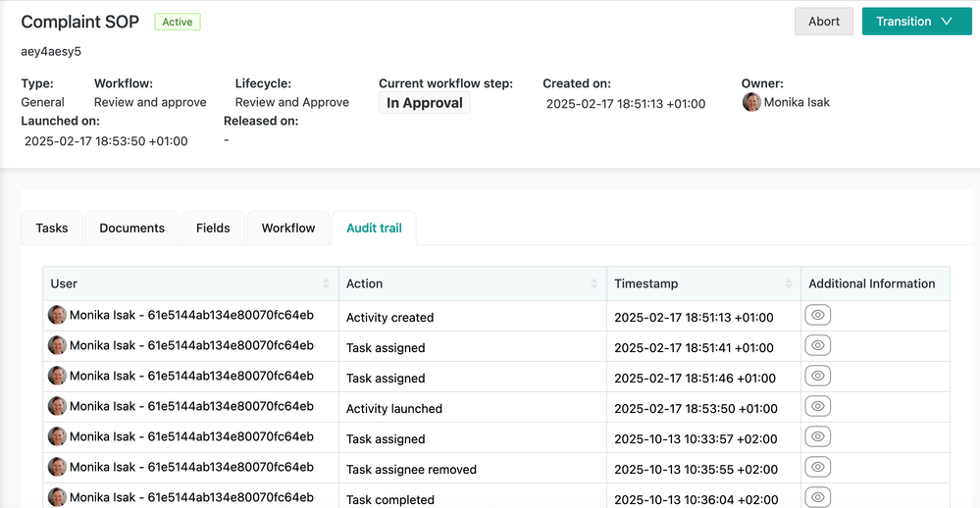Screen dimensions: 980x508
Task: Switch to the Tasks tab
Action: pos(52,229)
